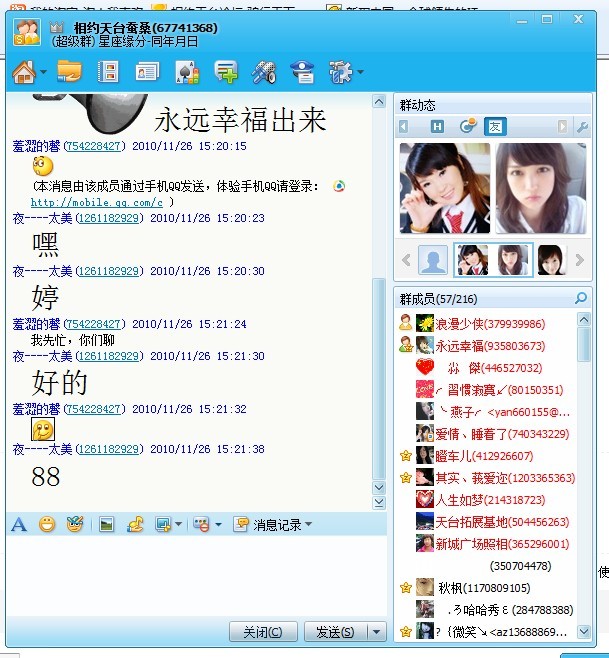Open the font settings 'A' icon

pos(18,524)
